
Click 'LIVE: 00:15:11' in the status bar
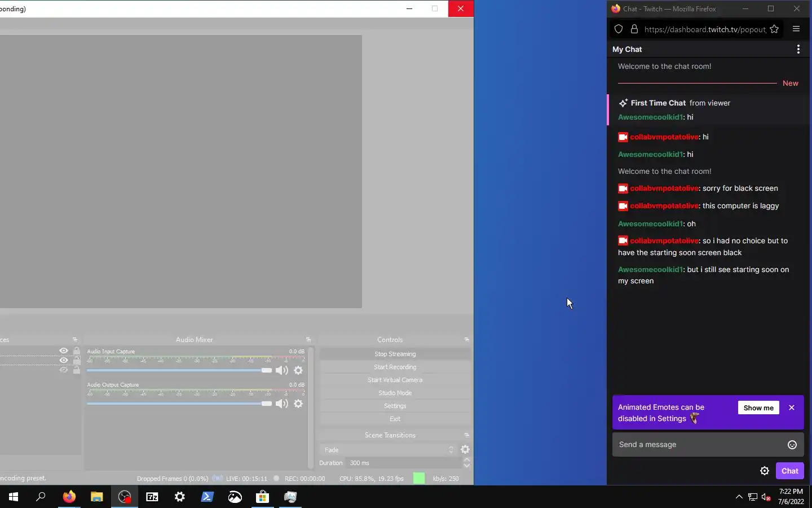pyautogui.click(x=246, y=479)
